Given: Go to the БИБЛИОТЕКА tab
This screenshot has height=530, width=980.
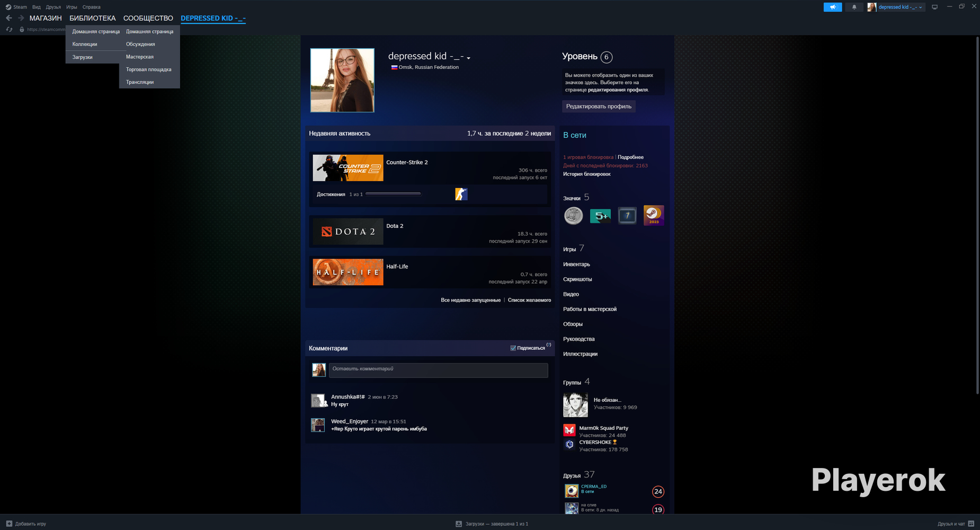Looking at the screenshot, I should tap(92, 18).
